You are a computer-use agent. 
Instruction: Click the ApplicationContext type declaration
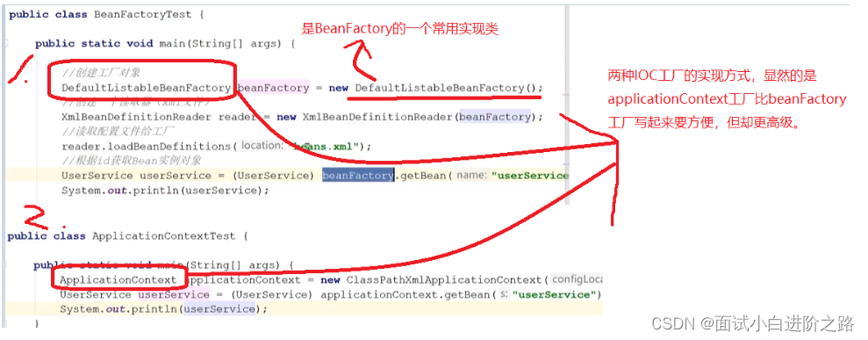pos(118,279)
